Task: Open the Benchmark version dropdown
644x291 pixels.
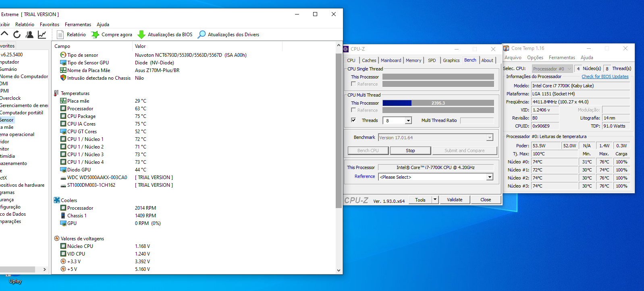Action: point(490,138)
